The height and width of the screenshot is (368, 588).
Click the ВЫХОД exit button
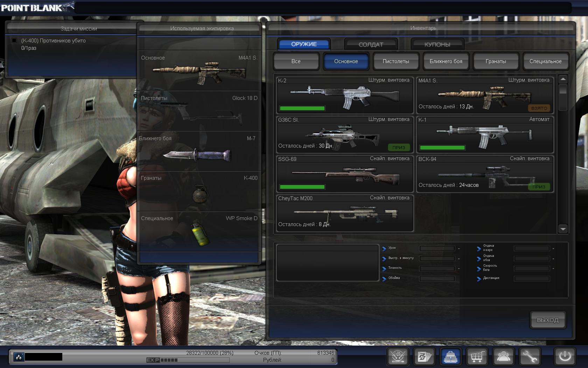click(548, 320)
